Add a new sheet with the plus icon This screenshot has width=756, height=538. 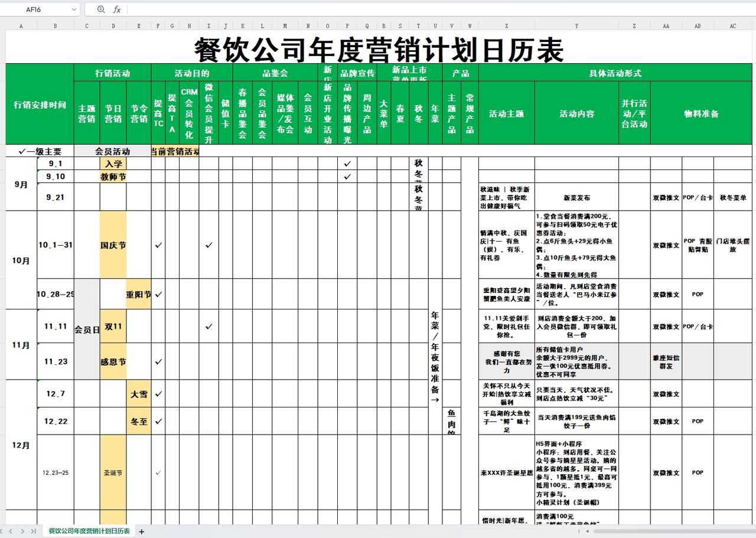click(x=141, y=532)
